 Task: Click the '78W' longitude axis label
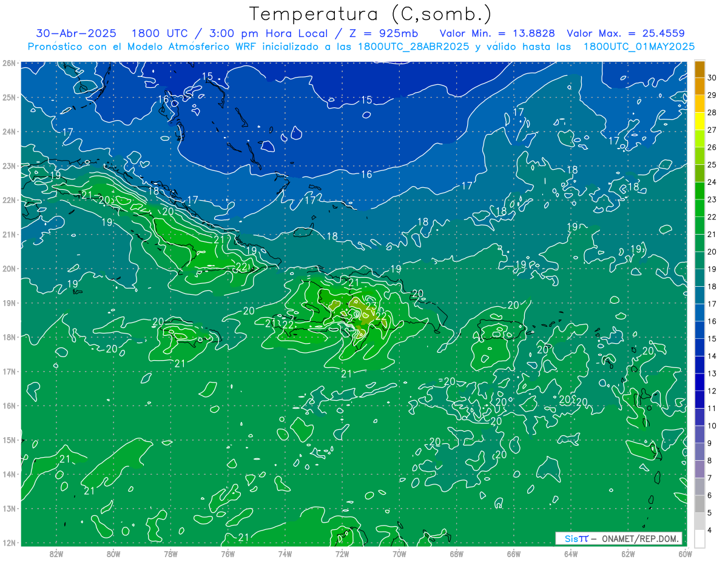[x=170, y=554]
